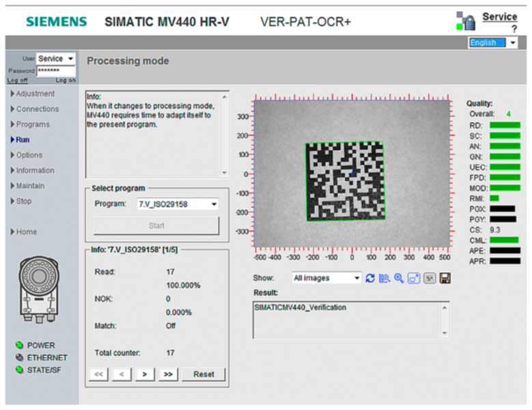Image resolution: width=532 pixels, height=410 pixels.
Task: Click the Reset counter button
Action: pos(204,374)
